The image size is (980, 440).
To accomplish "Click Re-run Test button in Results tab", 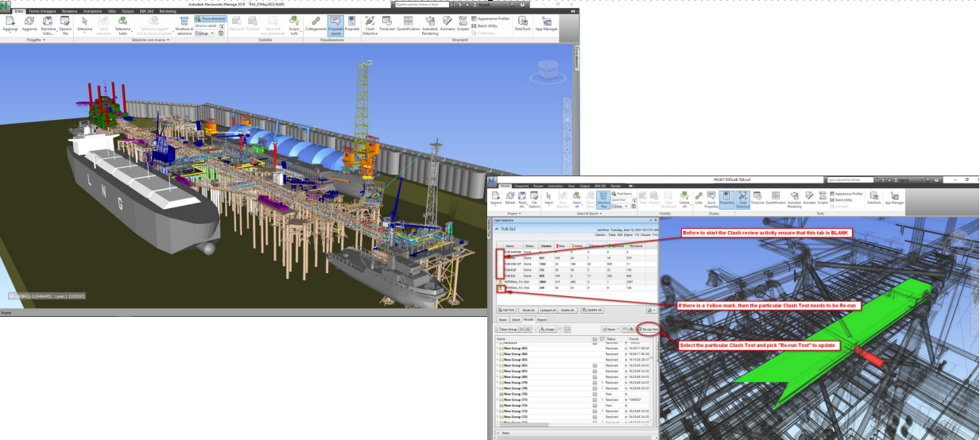I will pyautogui.click(x=648, y=329).
